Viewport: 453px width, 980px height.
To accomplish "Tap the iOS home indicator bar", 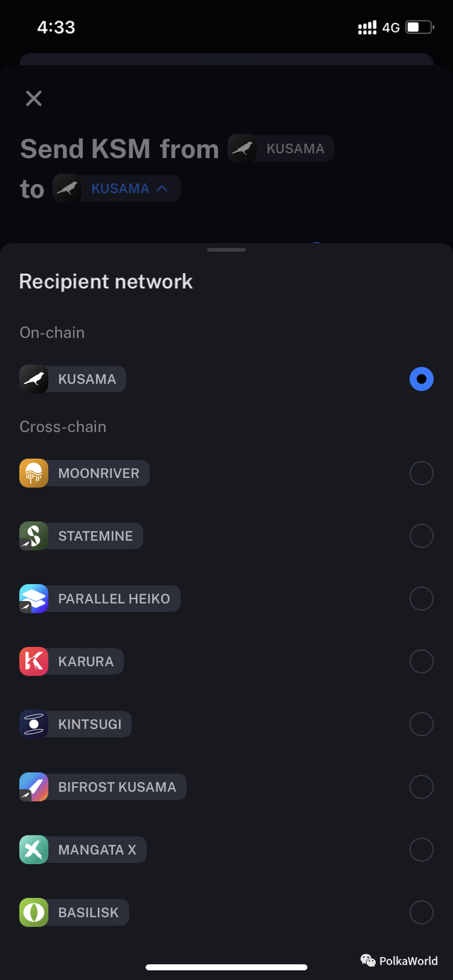I will [x=226, y=967].
